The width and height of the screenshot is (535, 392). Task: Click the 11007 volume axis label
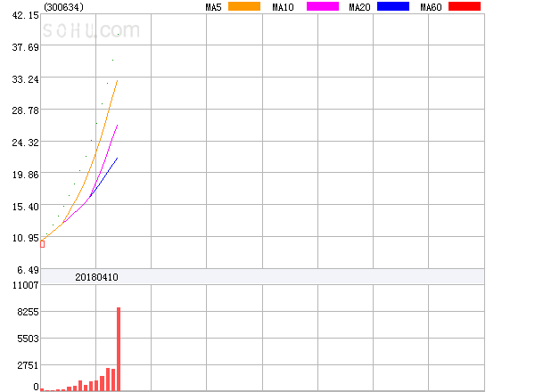26,285
